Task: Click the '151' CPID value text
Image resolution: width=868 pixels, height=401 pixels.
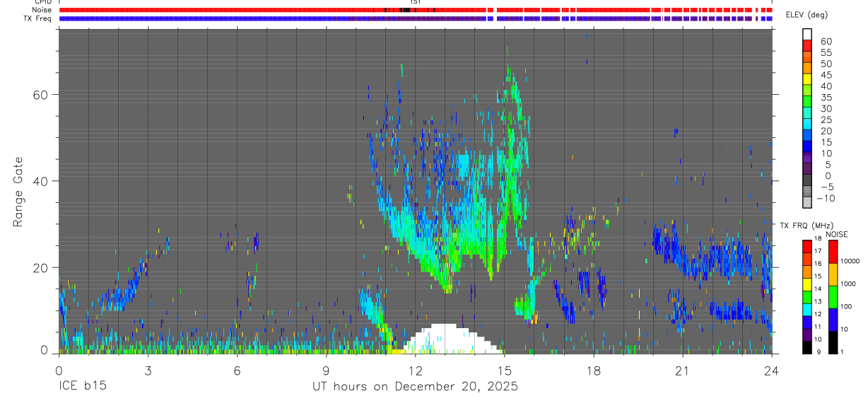Action: point(416,2)
